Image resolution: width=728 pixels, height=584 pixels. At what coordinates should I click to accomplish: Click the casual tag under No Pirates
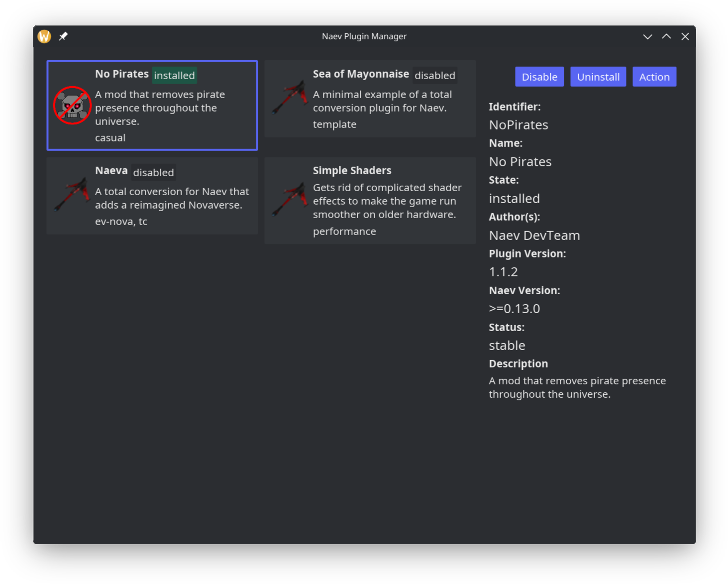coord(109,137)
